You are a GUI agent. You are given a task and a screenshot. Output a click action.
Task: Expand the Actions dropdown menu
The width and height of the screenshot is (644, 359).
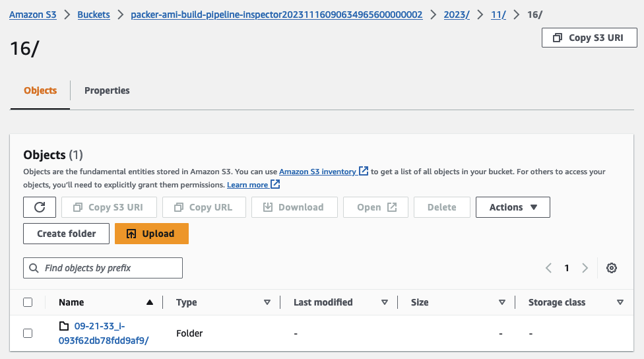click(x=513, y=207)
